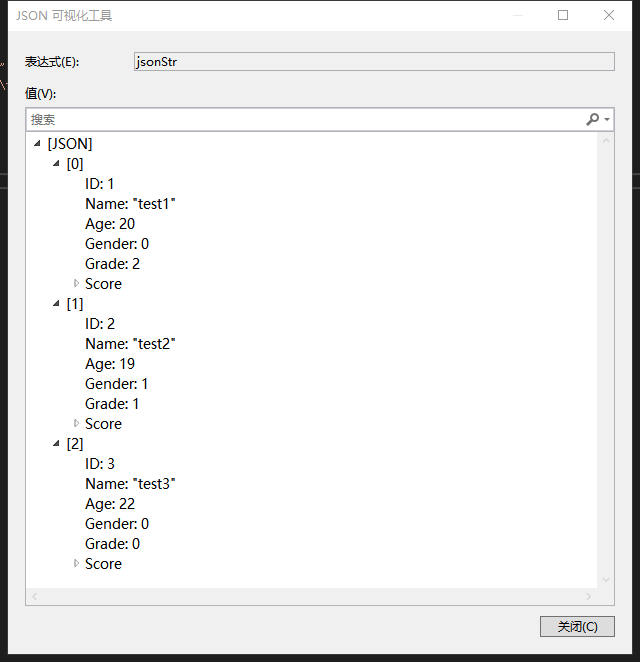
Task: Expand Score under the test2 item
Action: point(76,423)
